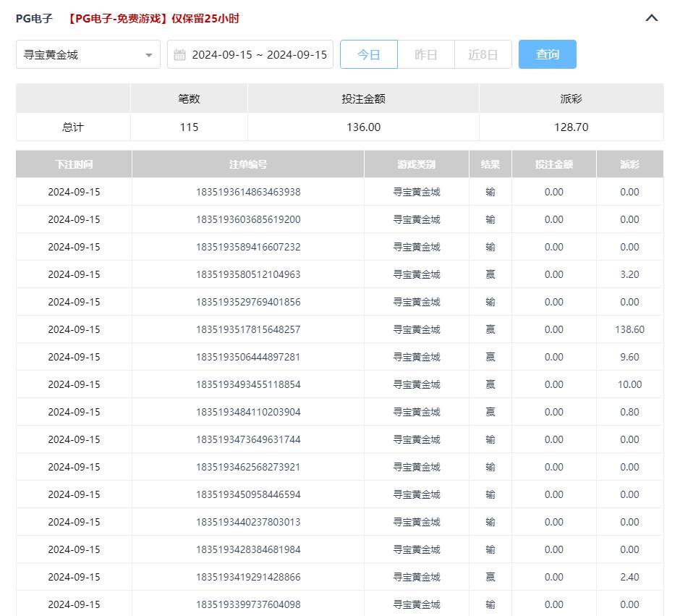The width and height of the screenshot is (680, 616).
Task: Click the 138.60 payout cell
Action: coord(629,329)
